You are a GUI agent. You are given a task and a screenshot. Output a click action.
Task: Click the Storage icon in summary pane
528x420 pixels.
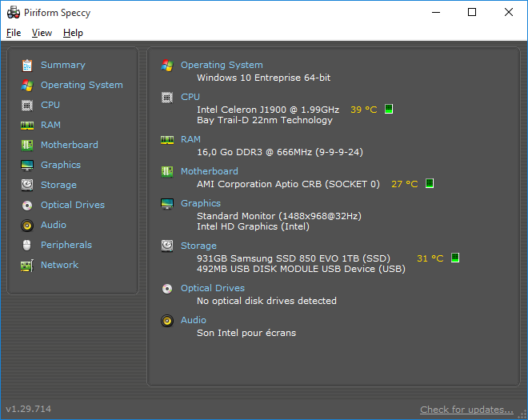[x=167, y=246]
